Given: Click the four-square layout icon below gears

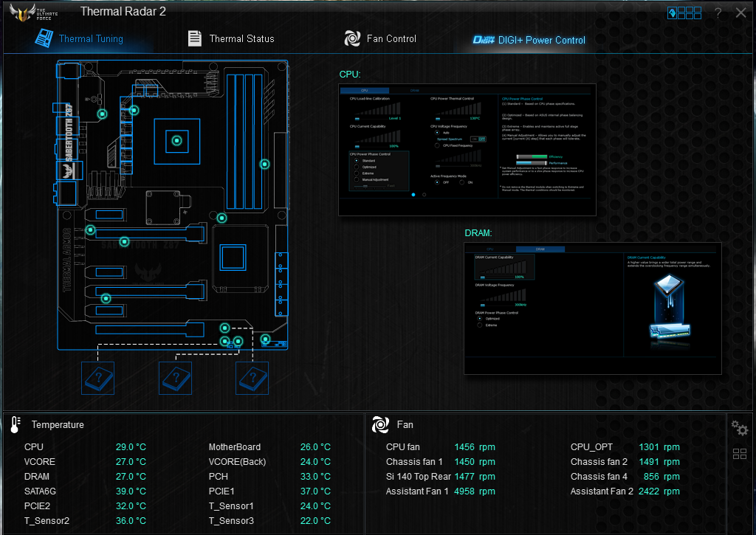Looking at the screenshot, I should pyautogui.click(x=740, y=454).
